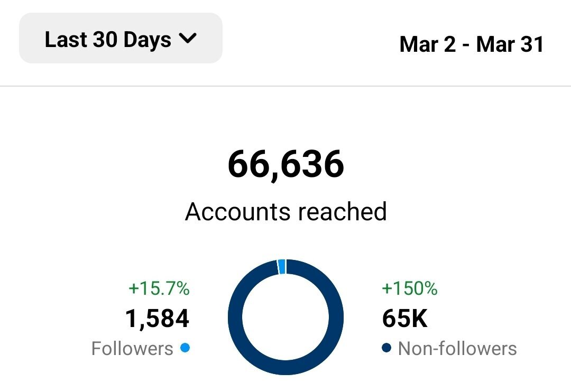The image size is (571, 392).
Task: Tap the 66,636 accounts reached number
Action: click(286, 164)
